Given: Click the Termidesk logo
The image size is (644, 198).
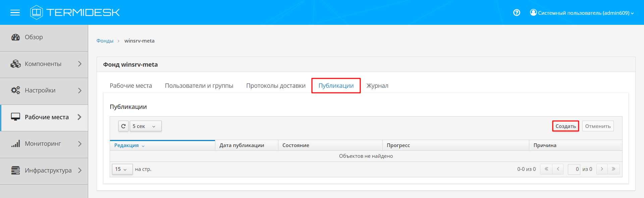Looking at the screenshot, I should tap(75, 12).
